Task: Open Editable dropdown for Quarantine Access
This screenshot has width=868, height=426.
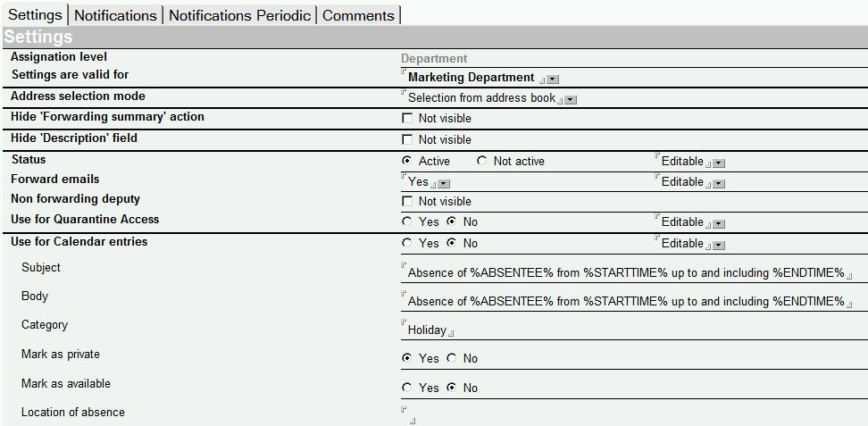Action: [719, 224]
